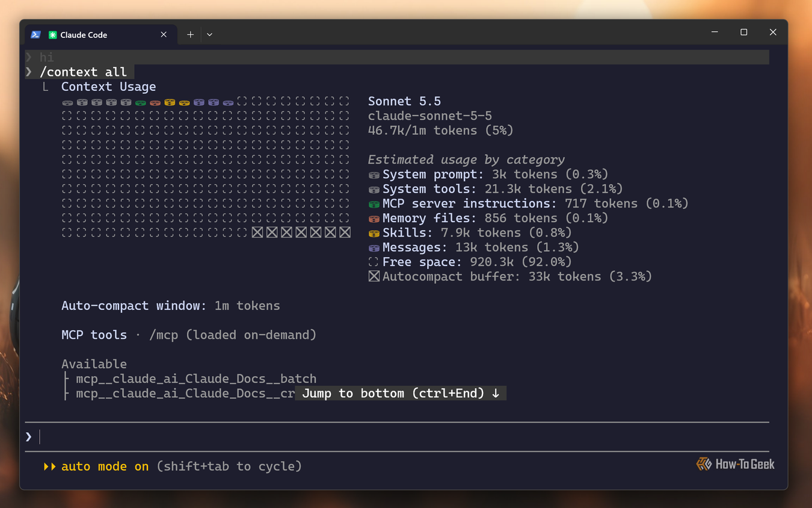
Task: Click the 'Context Usage' heading
Action: (108, 87)
